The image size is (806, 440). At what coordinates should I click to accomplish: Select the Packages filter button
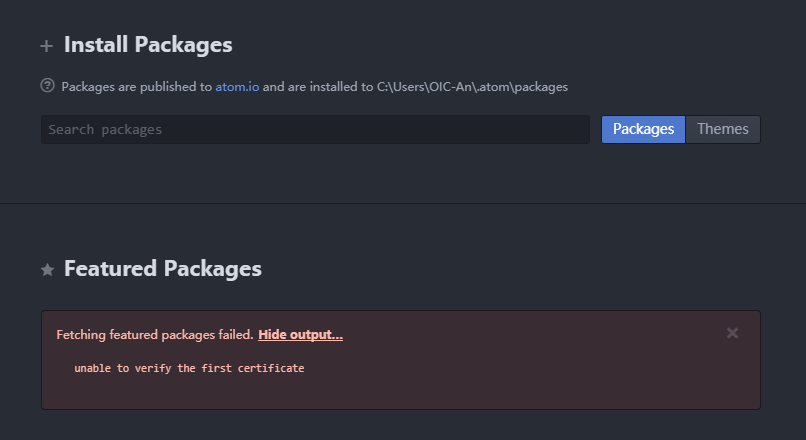(x=643, y=129)
